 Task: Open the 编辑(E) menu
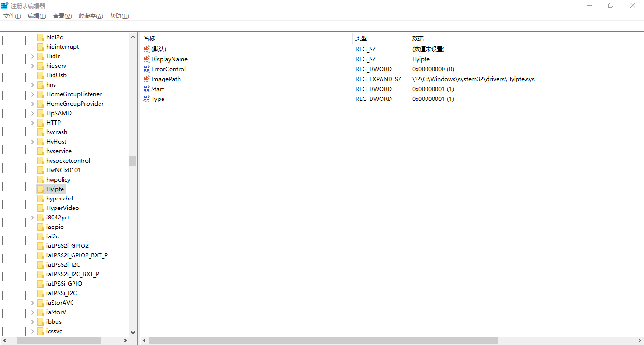pyautogui.click(x=37, y=16)
